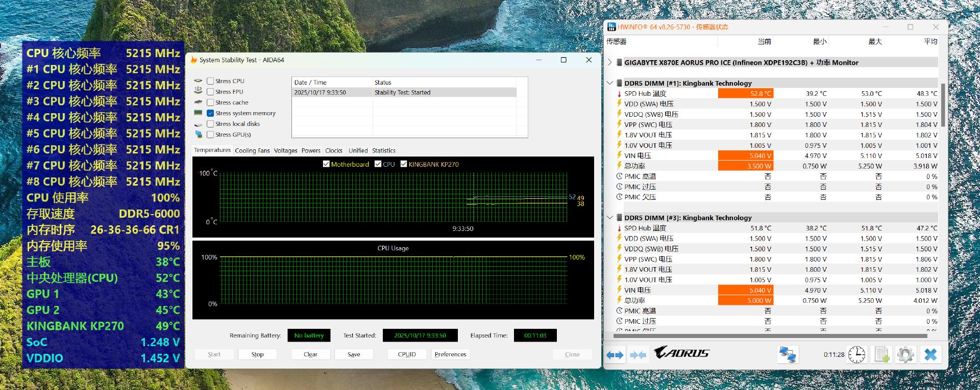Open AIDA64 Preferences

pyautogui.click(x=451, y=354)
